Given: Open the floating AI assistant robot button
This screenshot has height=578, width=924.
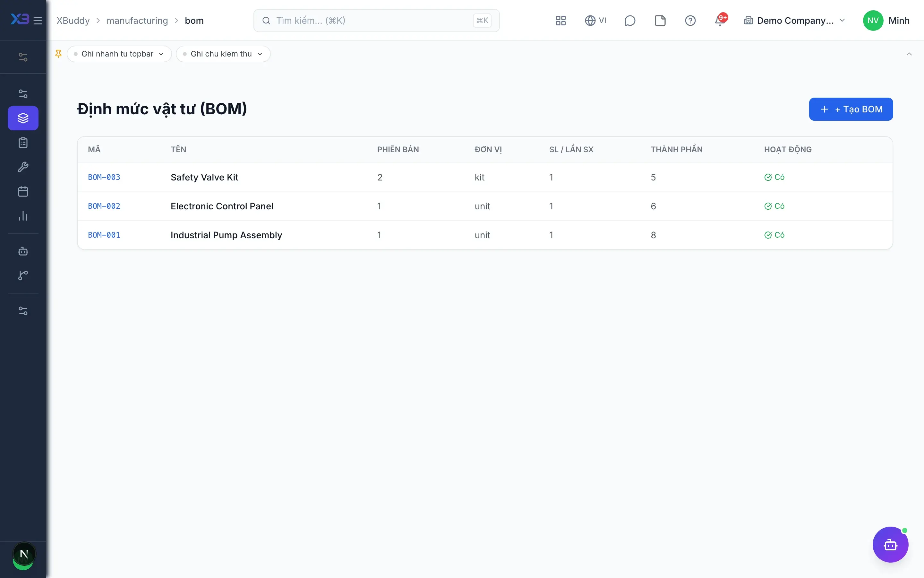Looking at the screenshot, I should tap(890, 544).
